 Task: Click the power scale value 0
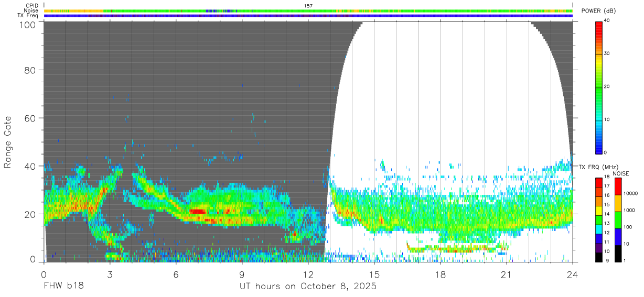click(x=606, y=152)
